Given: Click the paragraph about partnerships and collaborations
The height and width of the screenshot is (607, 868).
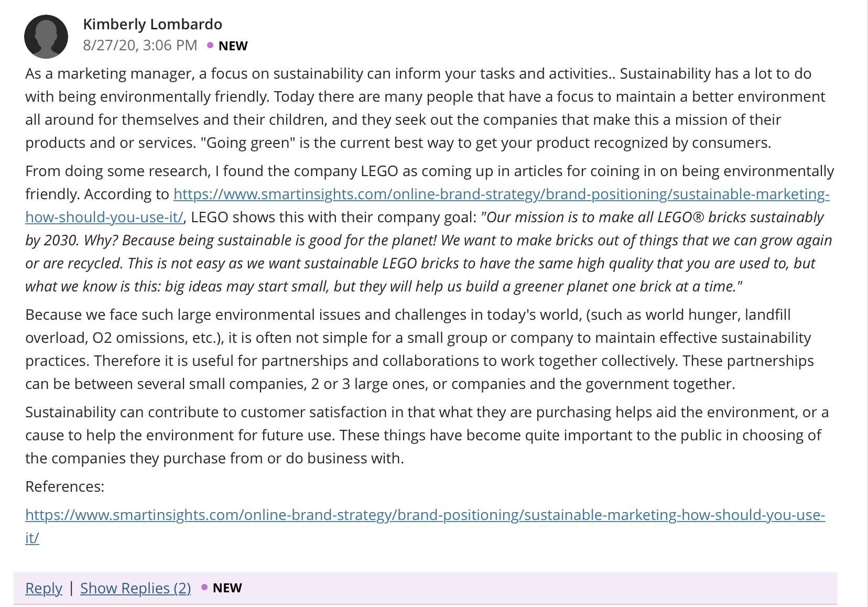Looking at the screenshot, I should point(419,349).
